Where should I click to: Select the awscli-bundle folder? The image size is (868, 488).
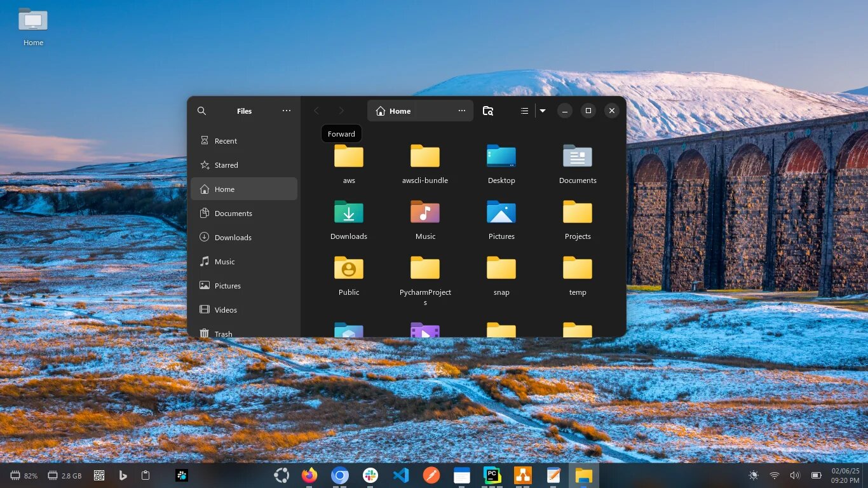tap(425, 164)
